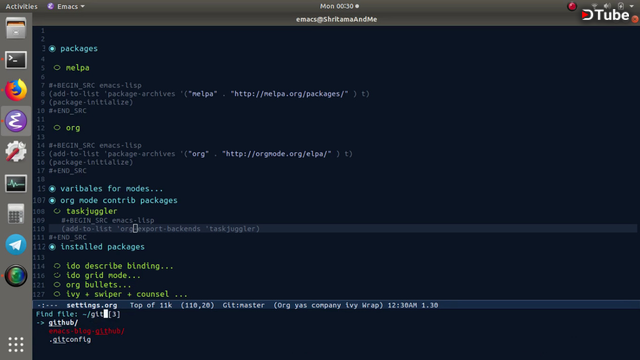
Task: Open Firefox from the dock
Action: (x=16, y=90)
